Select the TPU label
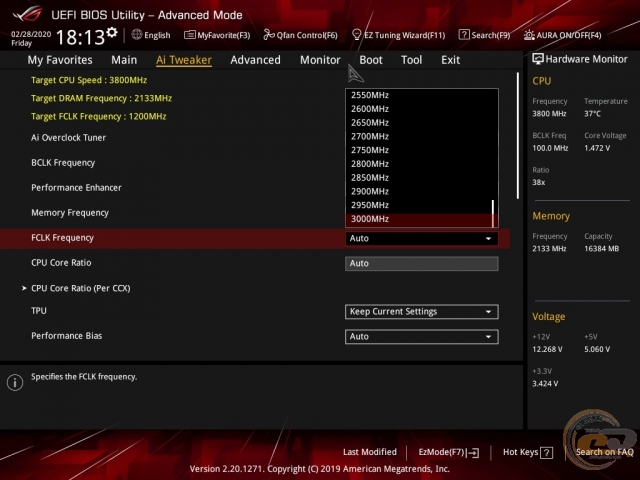 [39, 311]
